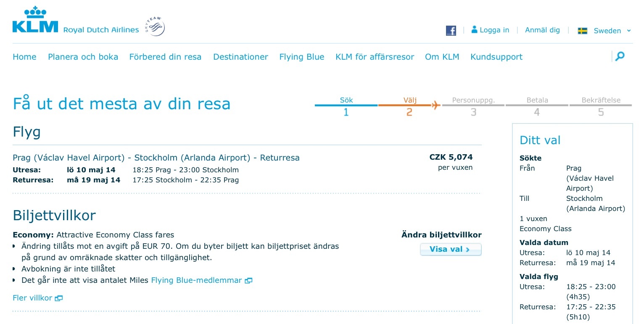Expand the Sweden country dropdown arrow

tap(629, 31)
